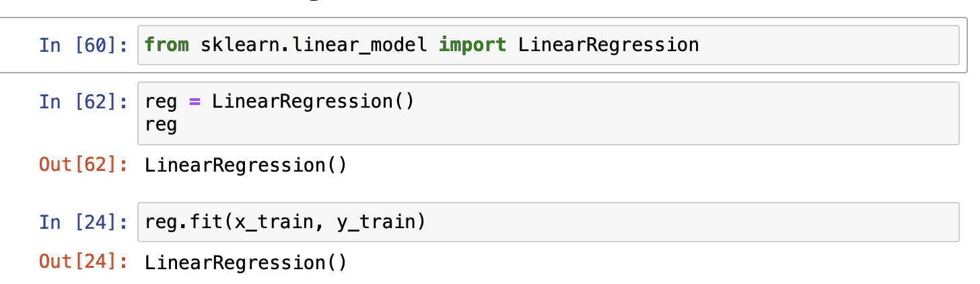Select the Out[62] LinearRegression() output text
Screen dimensions: 980x284
pyautogui.click(x=246, y=165)
